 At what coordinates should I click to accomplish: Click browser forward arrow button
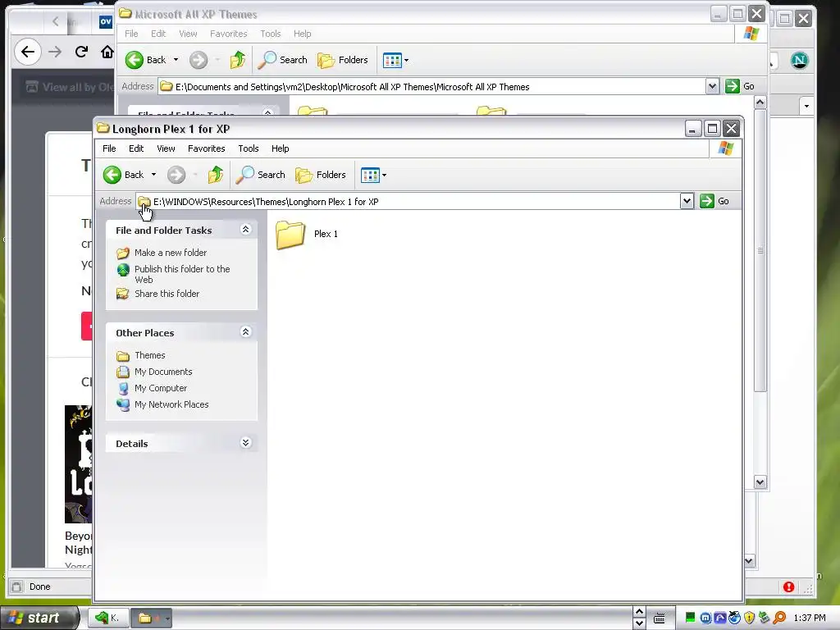(55, 52)
